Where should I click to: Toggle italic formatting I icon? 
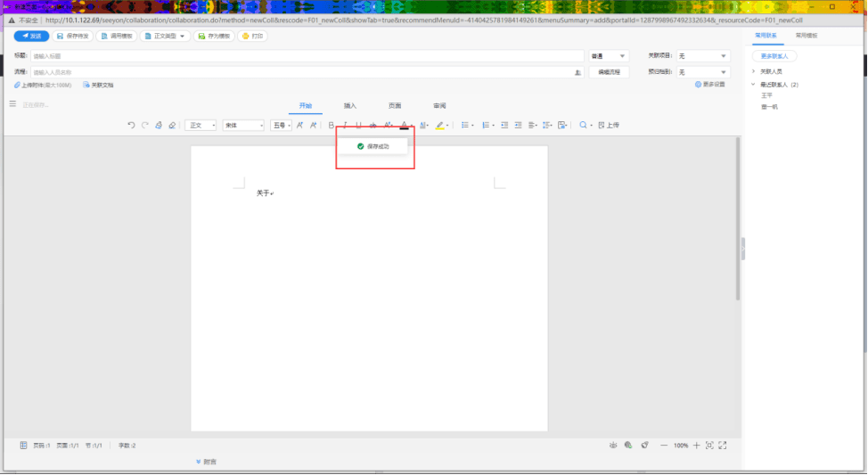pos(345,125)
